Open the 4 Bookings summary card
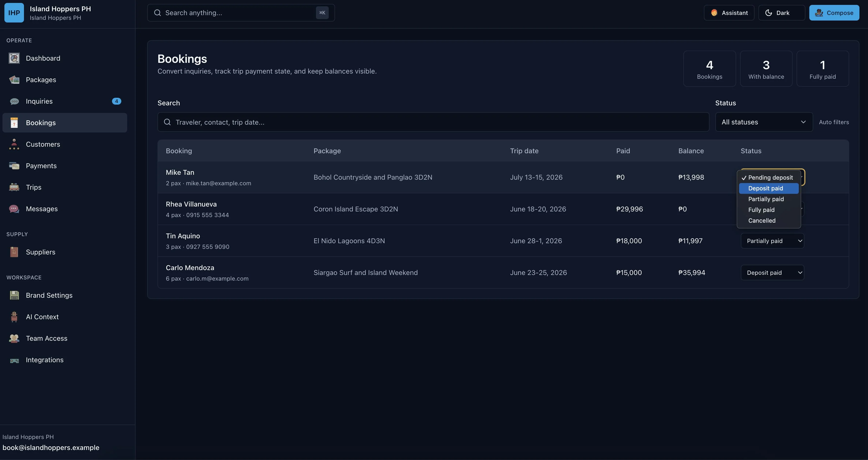The height and width of the screenshot is (460, 868). click(x=709, y=69)
